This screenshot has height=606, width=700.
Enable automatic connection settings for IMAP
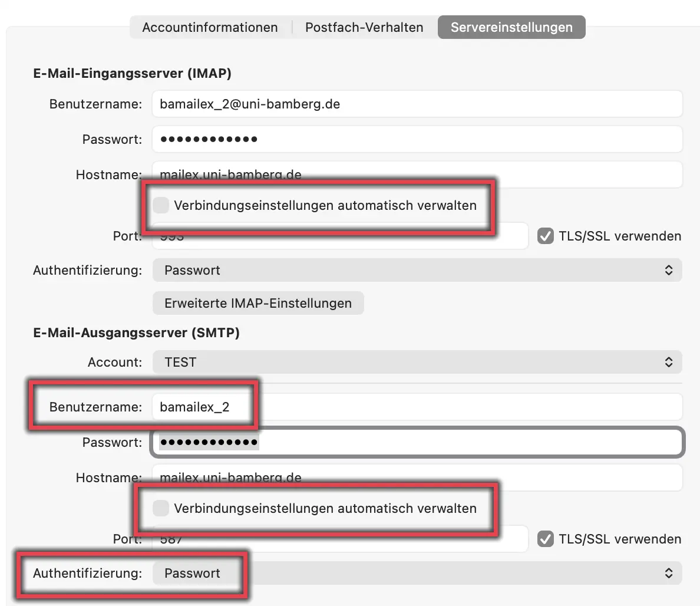click(161, 206)
